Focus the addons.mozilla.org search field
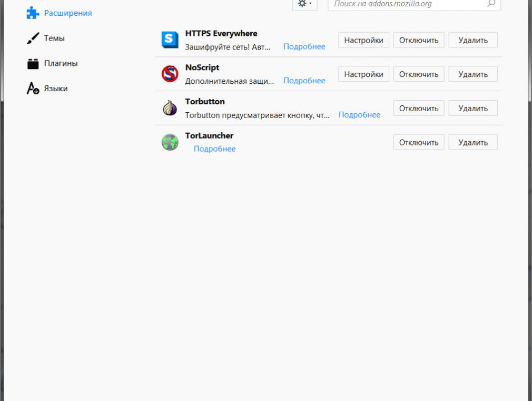The image size is (532, 401). (x=414, y=4)
